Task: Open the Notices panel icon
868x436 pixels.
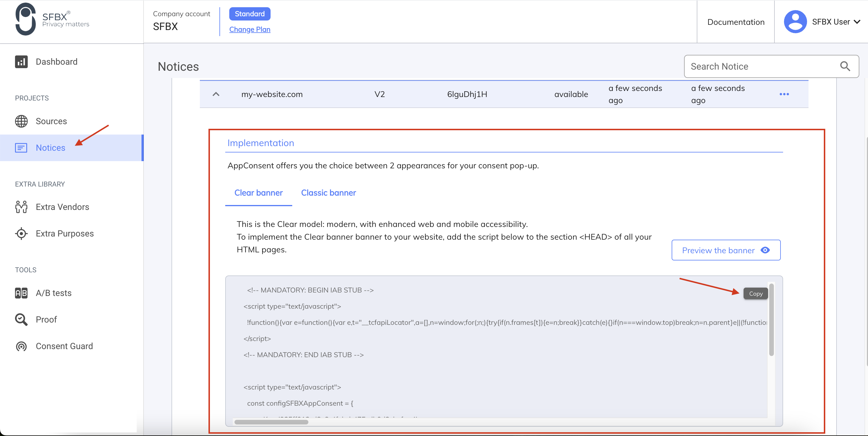Action: [21, 148]
